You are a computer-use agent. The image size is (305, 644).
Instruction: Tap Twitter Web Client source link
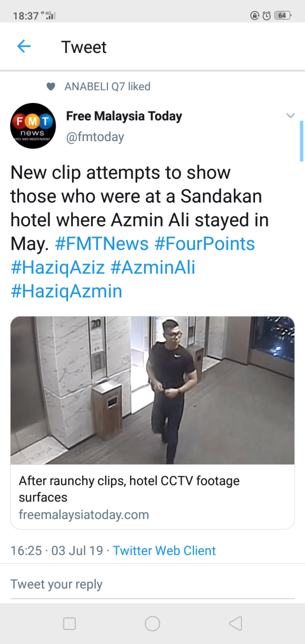[x=164, y=551]
